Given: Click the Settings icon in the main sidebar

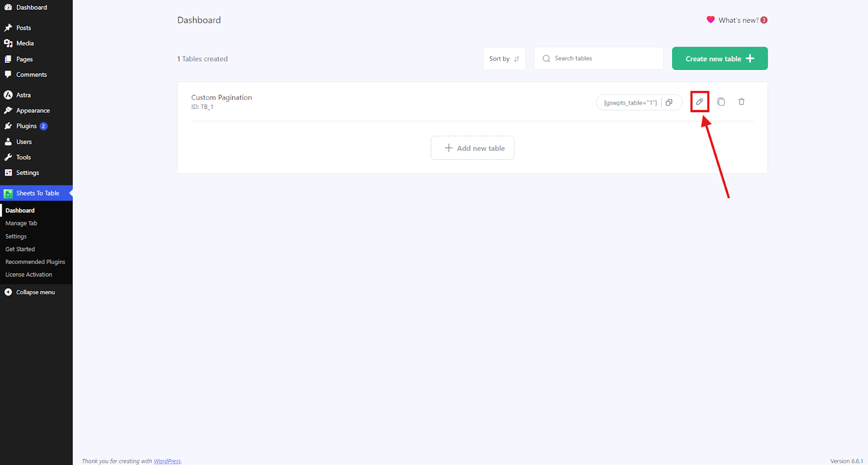Looking at the screenshot, I should click(x=8, y=173).
